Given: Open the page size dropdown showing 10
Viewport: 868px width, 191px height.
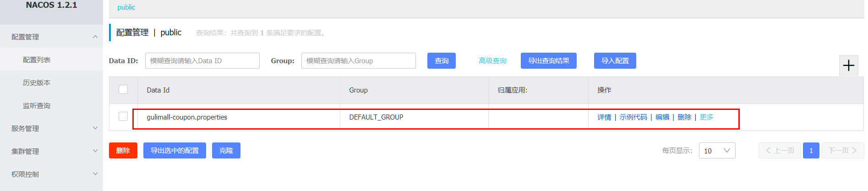Looking at the screenshot, I should click(x=717, y=151).
